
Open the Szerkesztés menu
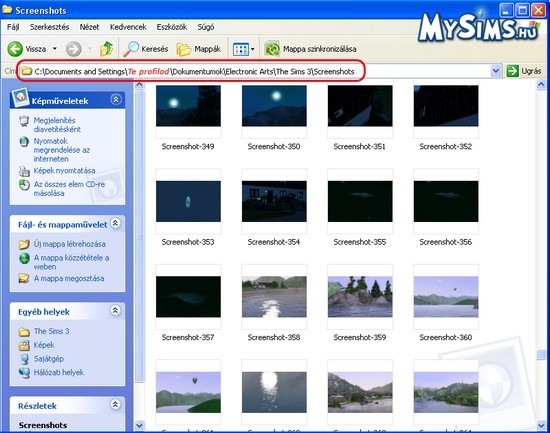click(x=49, y=27)
